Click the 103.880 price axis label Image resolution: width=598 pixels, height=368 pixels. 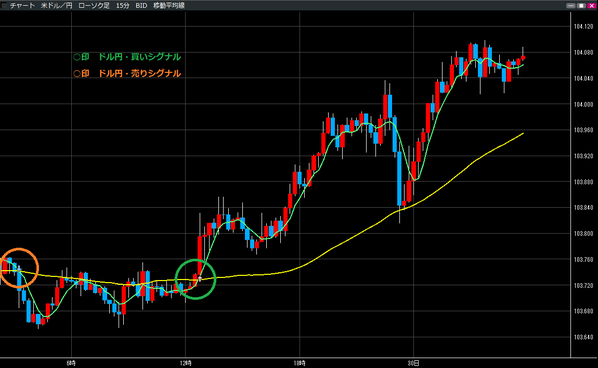tap(584, 182)
